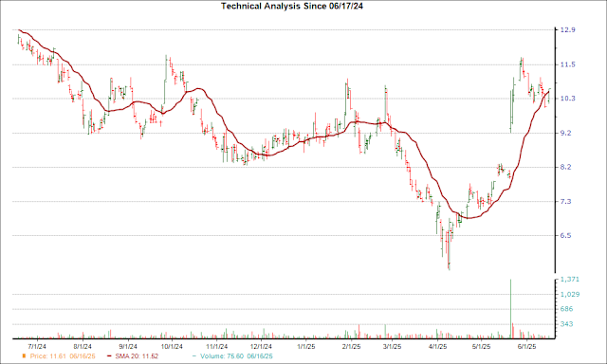The width and height of the screenshot is (607, 364).
Task: Click the orange Price legend marker
Action: pos(25,355)
